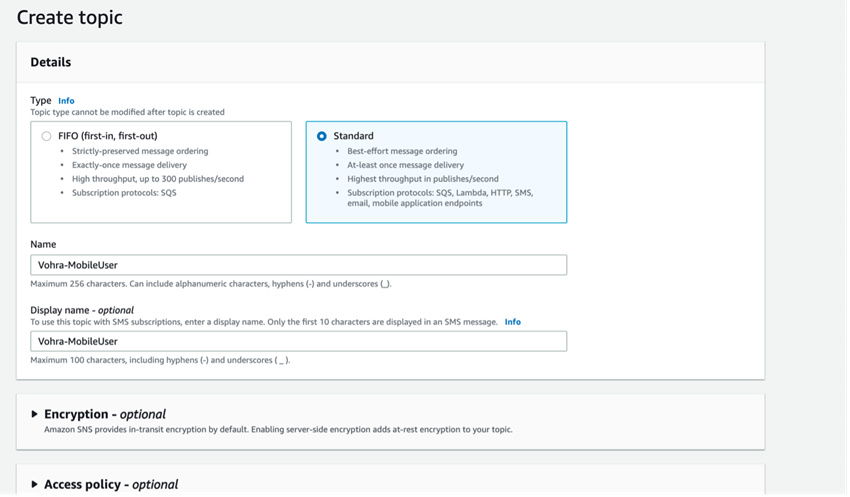Expand the Encryption section triangle
This screenshot has height=497, width=850.
tap(36, 414)
